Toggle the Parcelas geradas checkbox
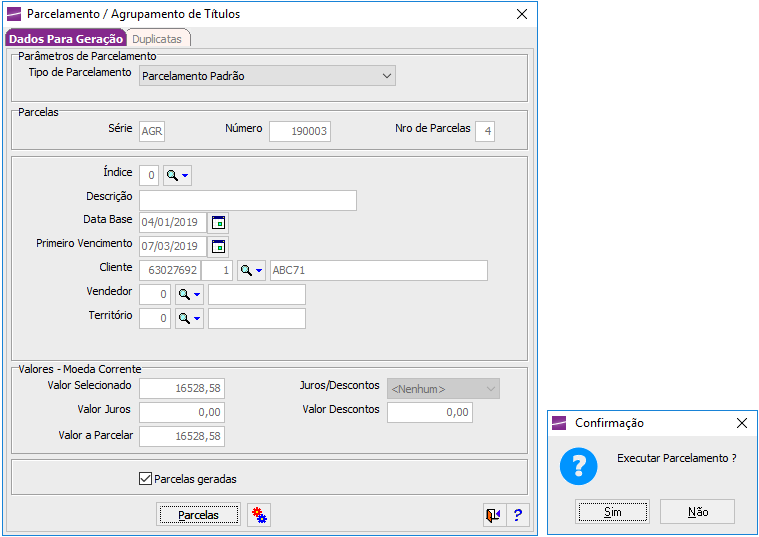The width and height of the screenshot is (759, 537). (x=145, y=479)
